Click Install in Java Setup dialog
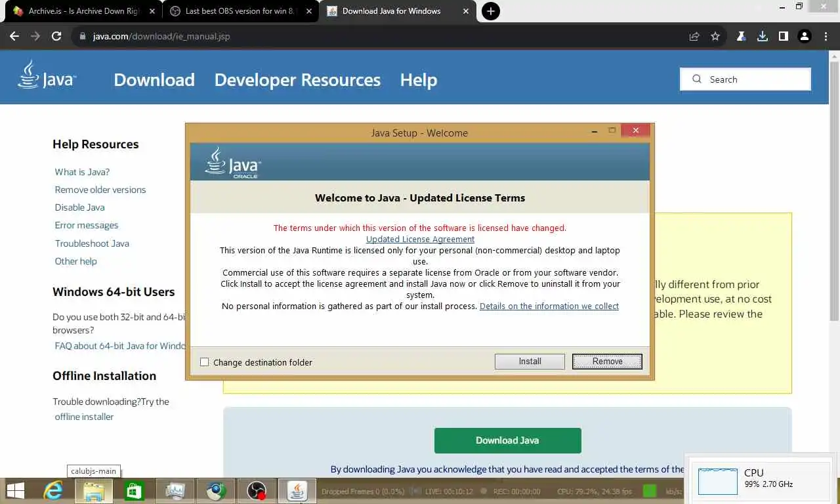 530,362
